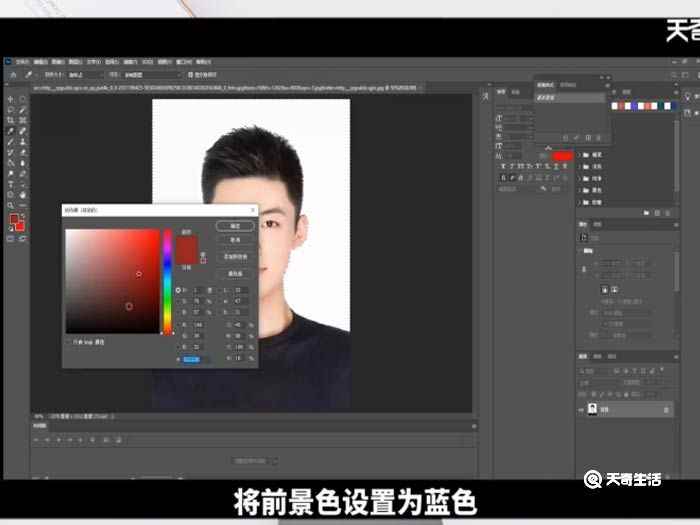Click the new swatch group folder icon
The width and height of the screenshot is (700, 525).
pos(646,213)
